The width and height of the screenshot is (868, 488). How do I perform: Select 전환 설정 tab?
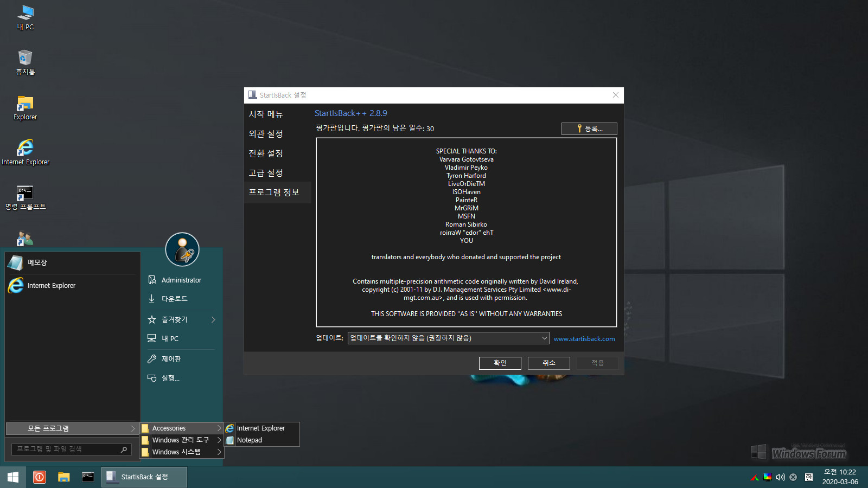(278, 153)
